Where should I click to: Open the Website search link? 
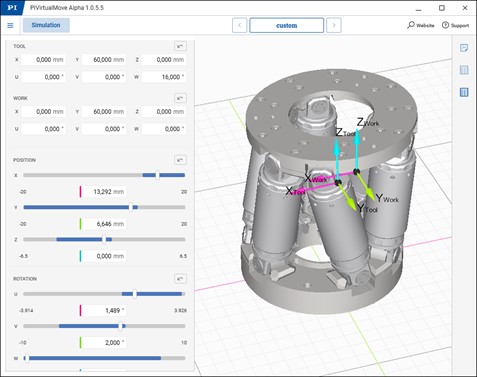click(x=421, y=25)
